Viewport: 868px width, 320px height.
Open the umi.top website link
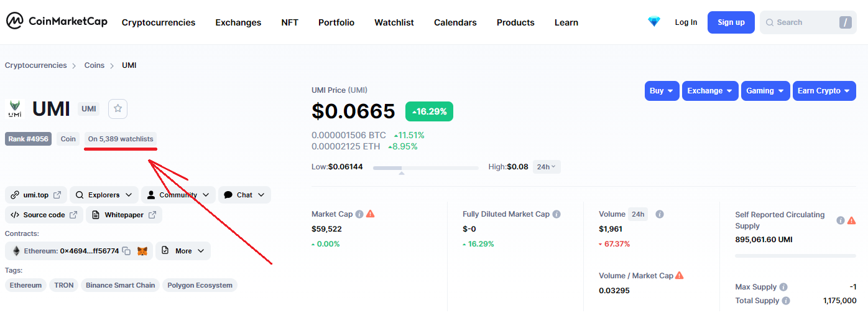pyautogui.click(x=36, y=195)
